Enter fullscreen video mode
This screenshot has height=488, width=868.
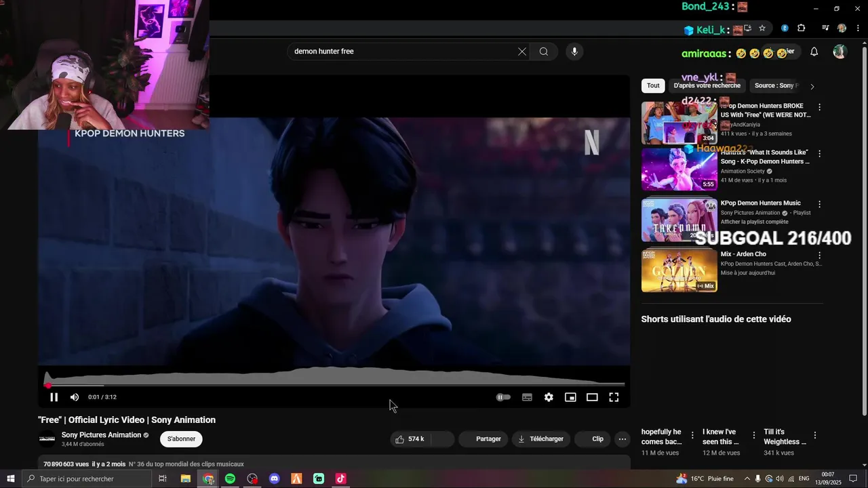coord(614,397)
